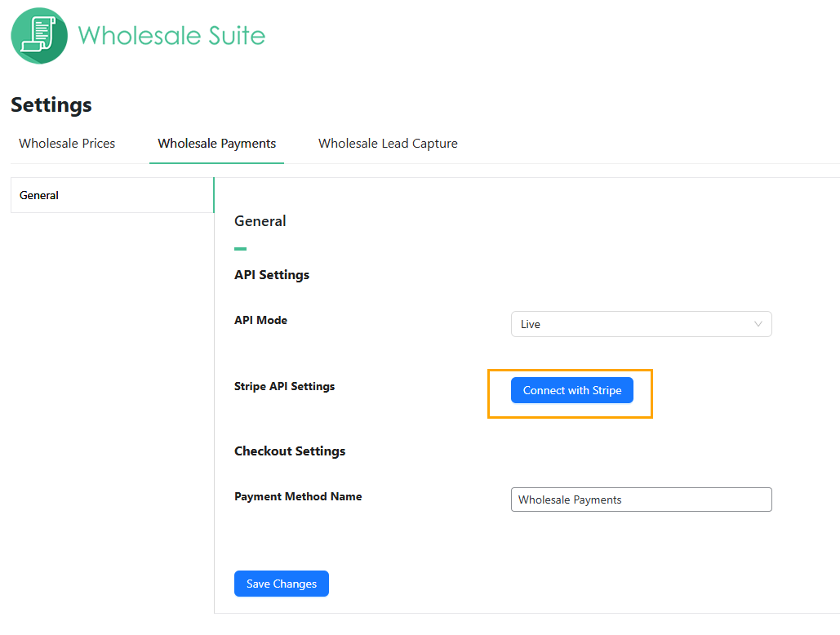Click the API Settings subheading
840x635 pixels.
pos(272,275)
